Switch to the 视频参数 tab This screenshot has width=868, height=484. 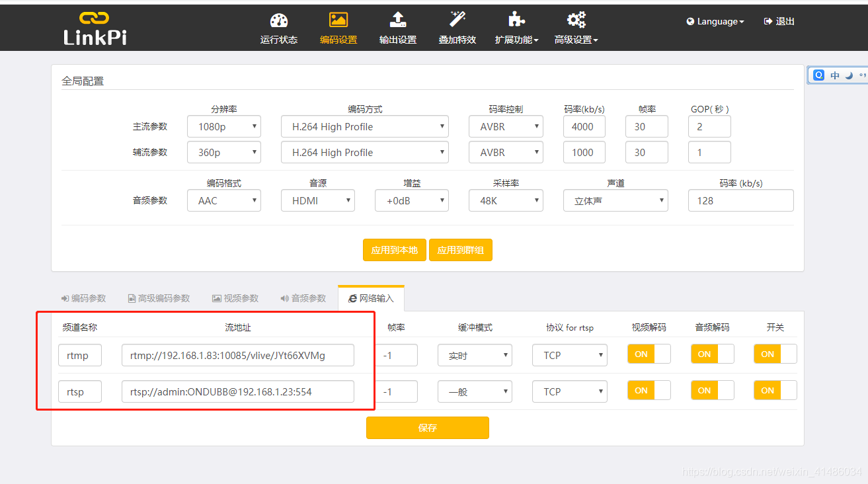coord(235,298)
